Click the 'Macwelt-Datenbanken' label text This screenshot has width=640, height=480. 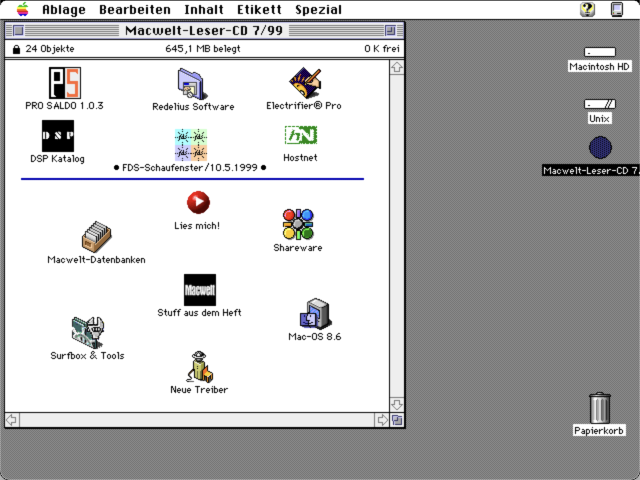(x=96, y=260)
